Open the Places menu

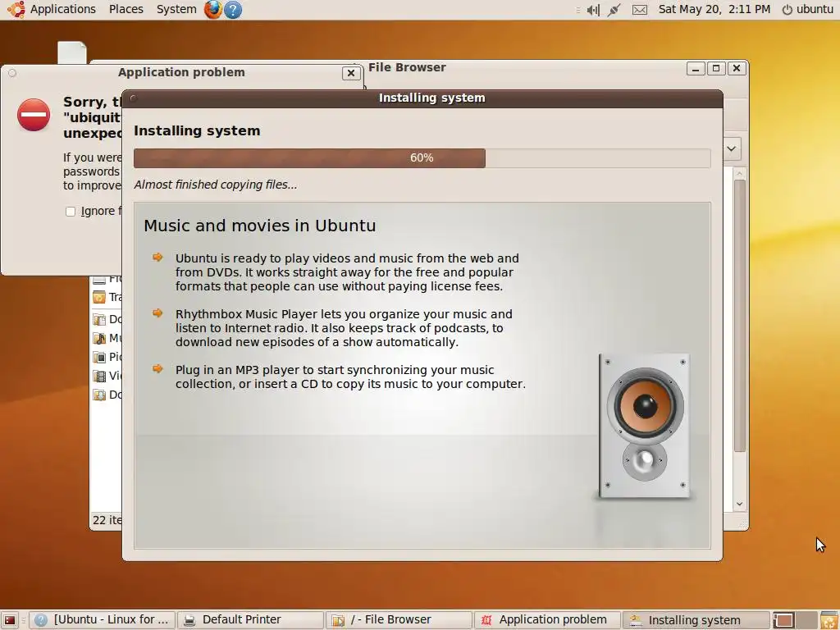(126, 9)
